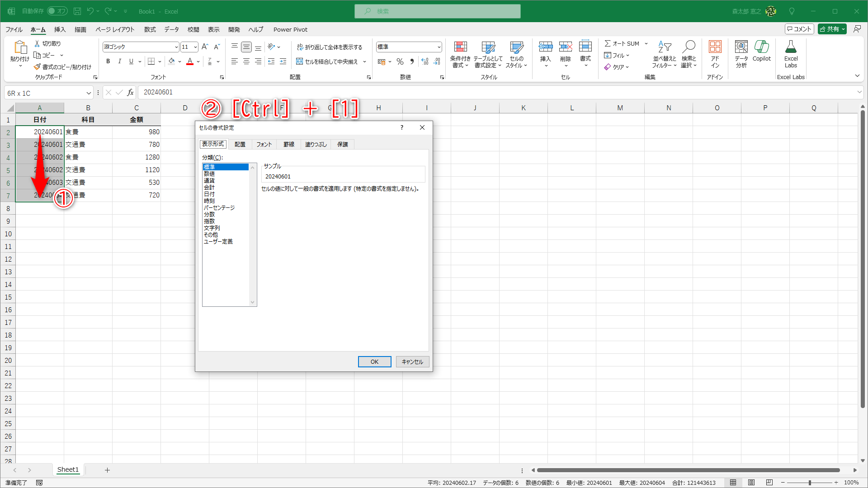
Task: Insert function using the fx icon
Action: pyautogui.click(x=130, y=93)
